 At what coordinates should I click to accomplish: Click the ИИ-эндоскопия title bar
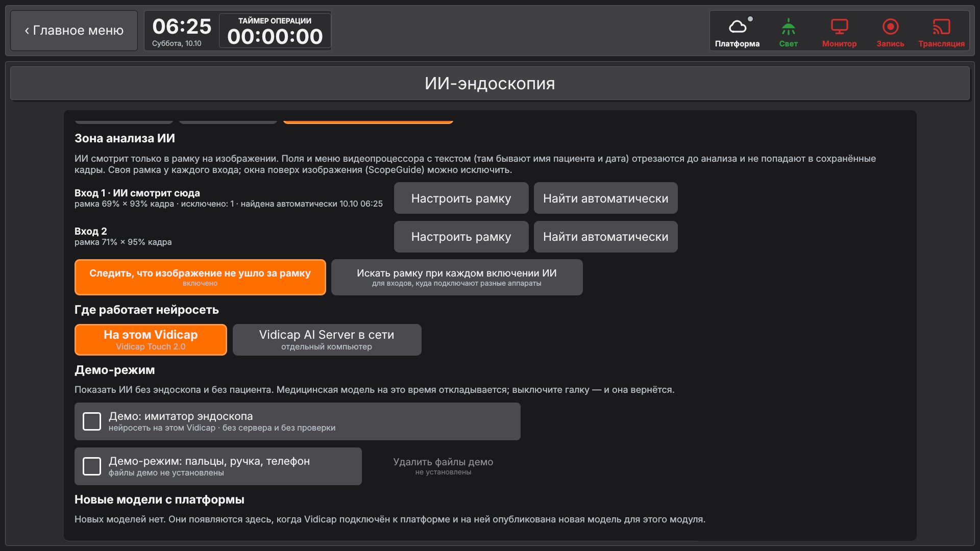pyautogui.click(x=489, y=83)
